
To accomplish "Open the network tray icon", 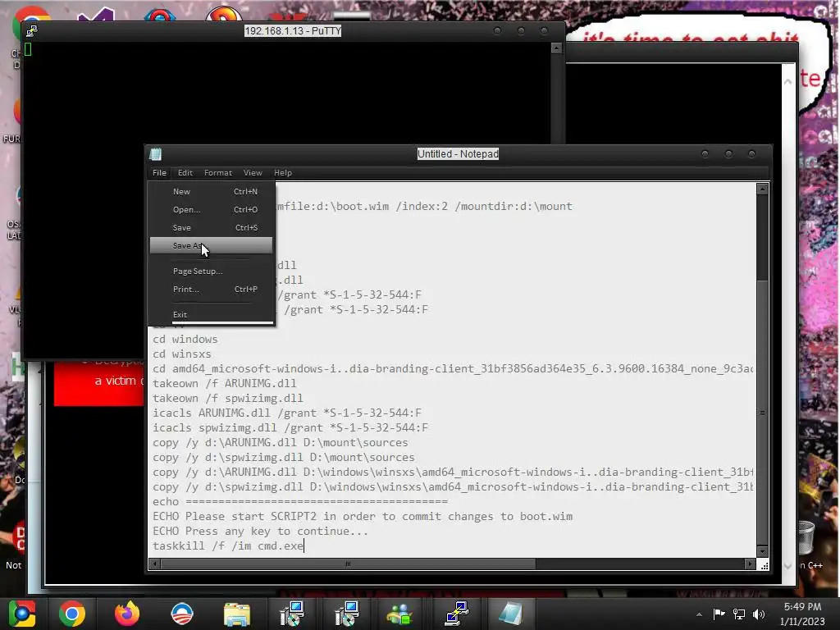I will (x=739, y=614).
